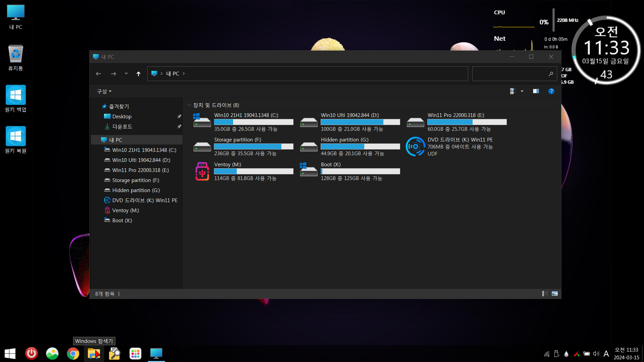Select Win10 Ulti (D:) in navigation pane
This screenshot has width=644, height=362.
141,160
